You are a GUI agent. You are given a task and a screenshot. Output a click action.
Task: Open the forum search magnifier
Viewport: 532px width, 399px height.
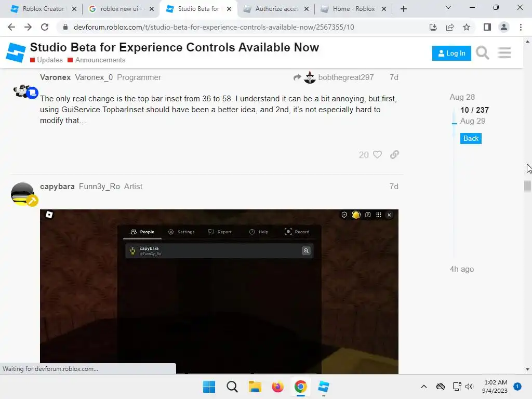pyautogui.click(x=482, y=53)
